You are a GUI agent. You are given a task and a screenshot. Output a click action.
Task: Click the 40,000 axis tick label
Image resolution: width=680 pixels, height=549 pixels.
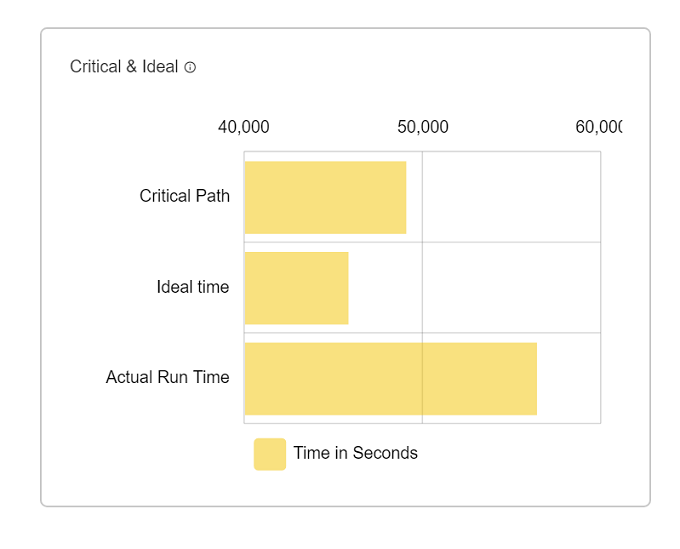coord(244,127)
